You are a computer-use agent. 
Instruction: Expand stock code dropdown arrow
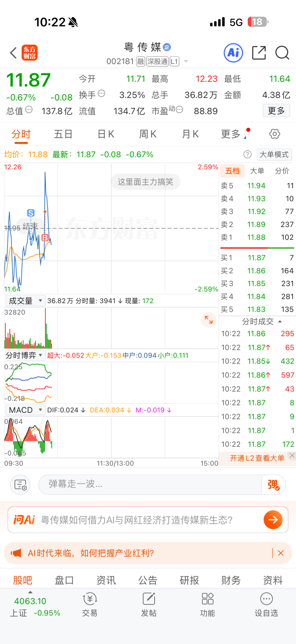click(x=186, y=61)
